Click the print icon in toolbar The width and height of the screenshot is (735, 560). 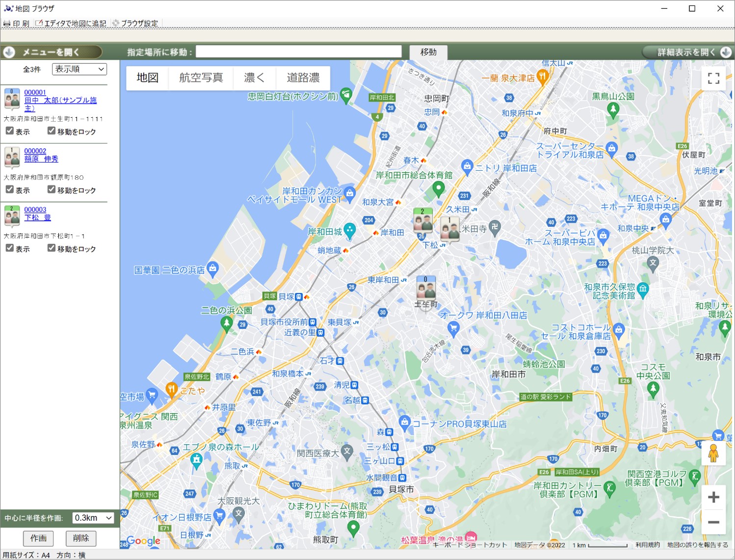click(7, 24)
